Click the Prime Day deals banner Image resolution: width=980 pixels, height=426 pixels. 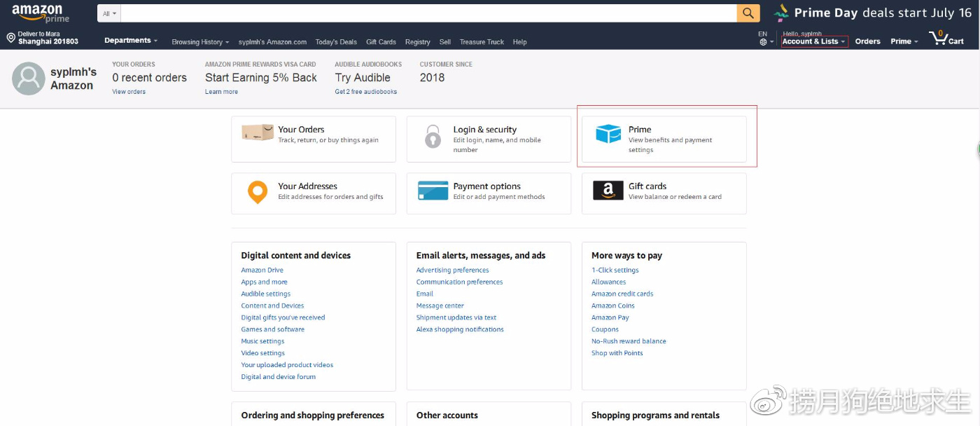tap(871, 13)
